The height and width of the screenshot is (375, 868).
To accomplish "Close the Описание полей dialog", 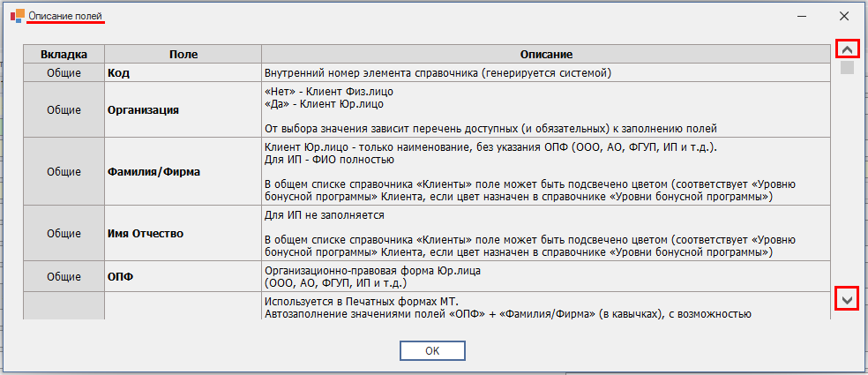I will tap(843, 16).
